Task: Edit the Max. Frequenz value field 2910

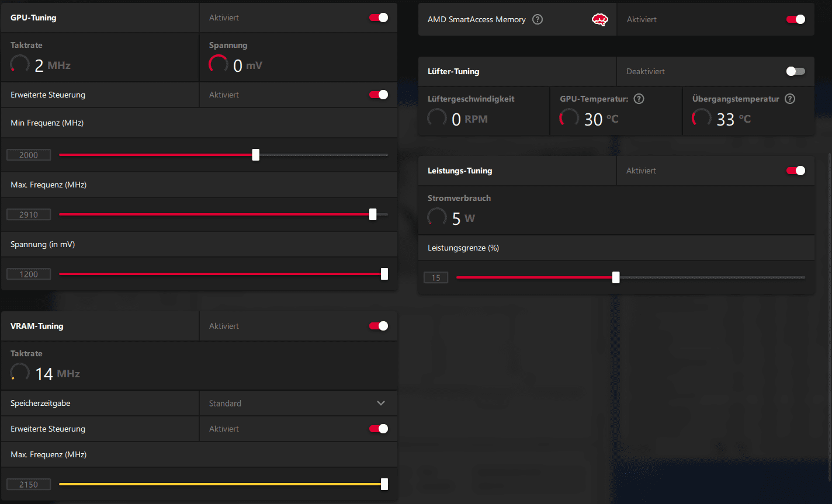Action: pyautogui.click(x=29, y=214)
